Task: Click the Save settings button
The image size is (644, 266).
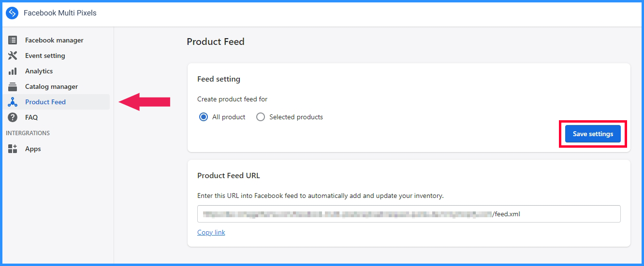Action: tap(593, 134)
